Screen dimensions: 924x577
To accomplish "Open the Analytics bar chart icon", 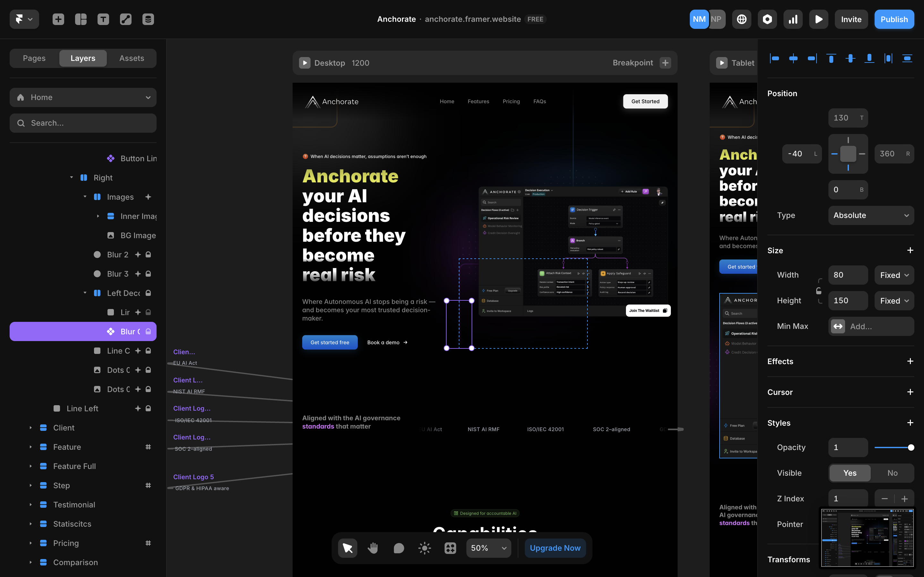I will click(793, 19).
